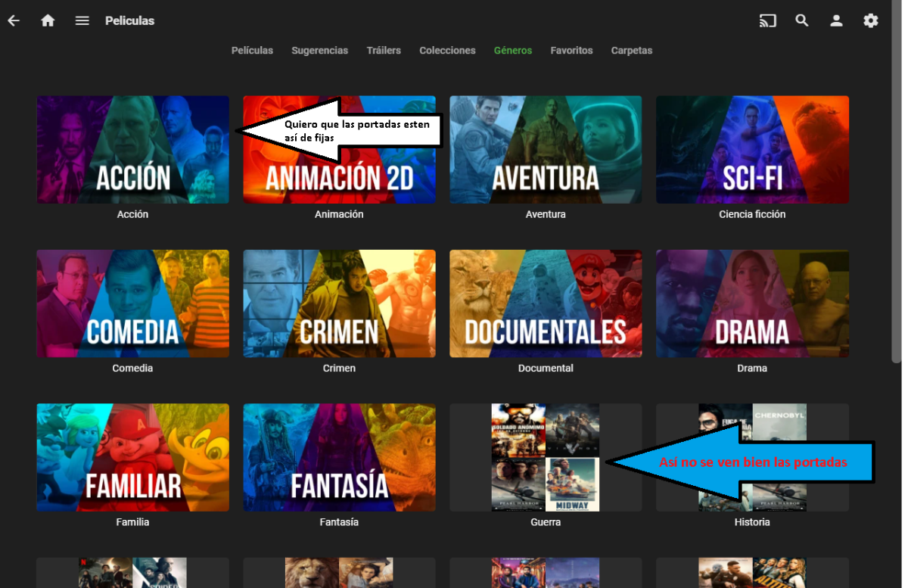This screenshot has width=908, height=588.
Task: Open the Sci-Fi genre cover
Action: click(752, 150)
